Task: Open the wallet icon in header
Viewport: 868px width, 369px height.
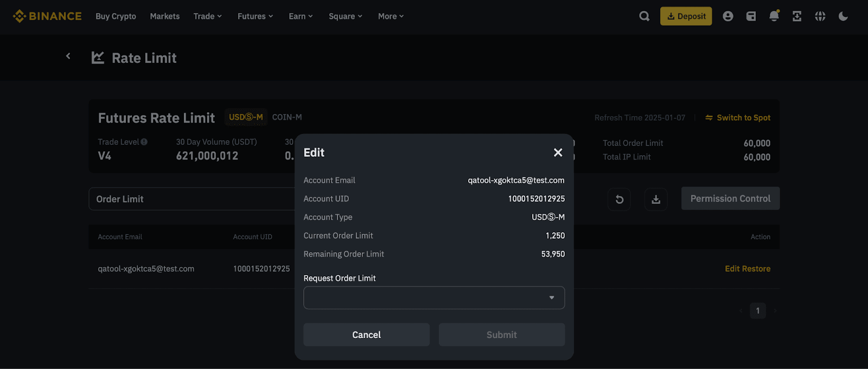Action: (x=751, y=16)
